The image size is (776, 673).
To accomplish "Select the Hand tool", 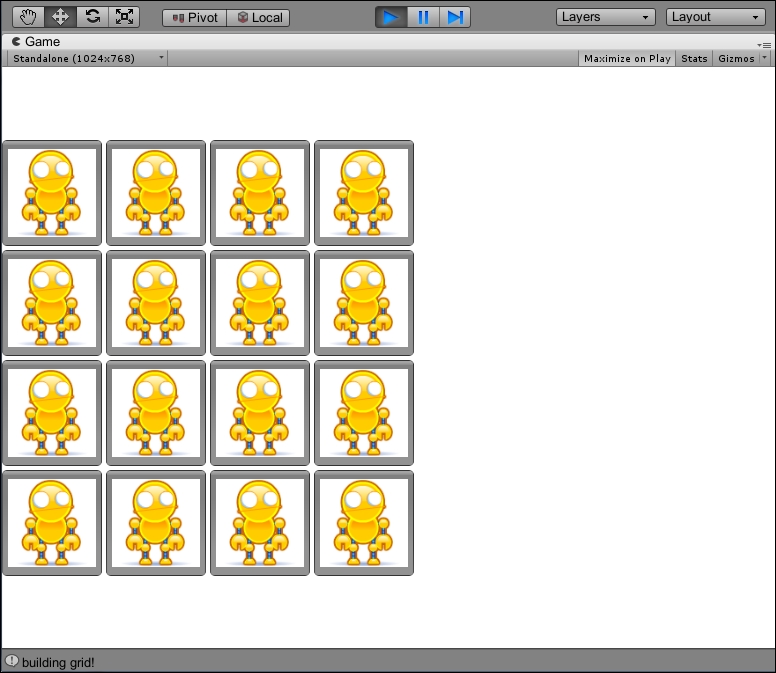I will click(28, 17).
